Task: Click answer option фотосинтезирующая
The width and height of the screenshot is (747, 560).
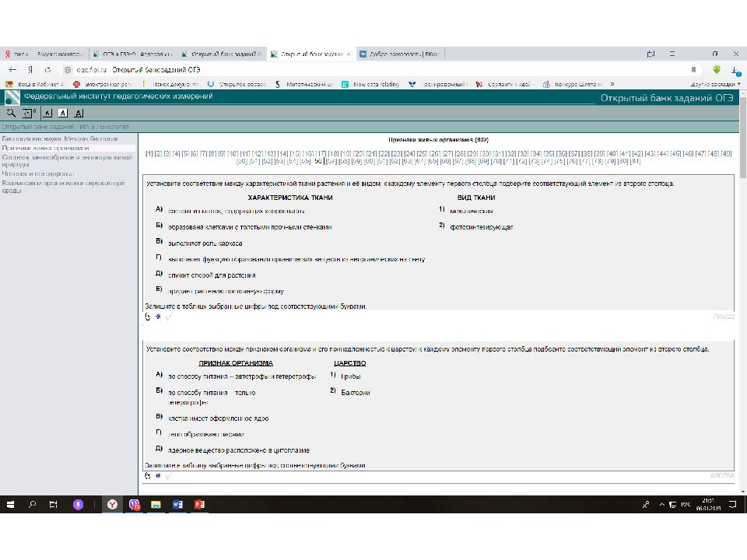Action: 482,227
